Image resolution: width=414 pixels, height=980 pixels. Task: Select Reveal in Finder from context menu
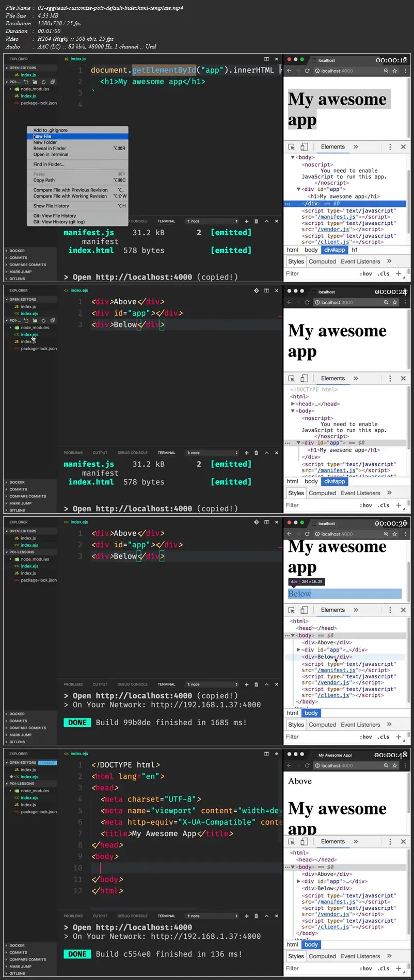[77, 148]
